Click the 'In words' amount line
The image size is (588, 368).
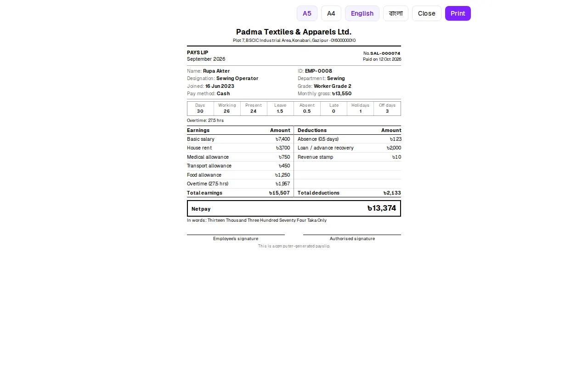(257, 220)
